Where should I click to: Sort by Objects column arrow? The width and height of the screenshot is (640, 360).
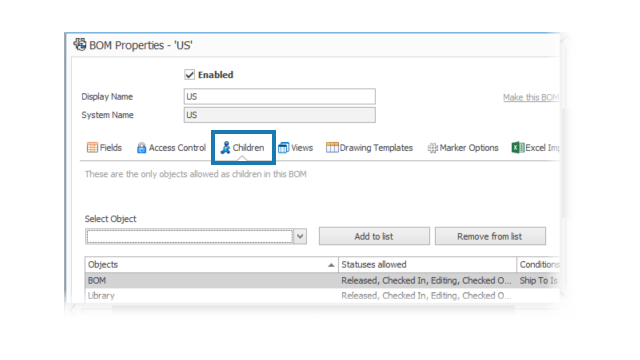tap(331, 265)
